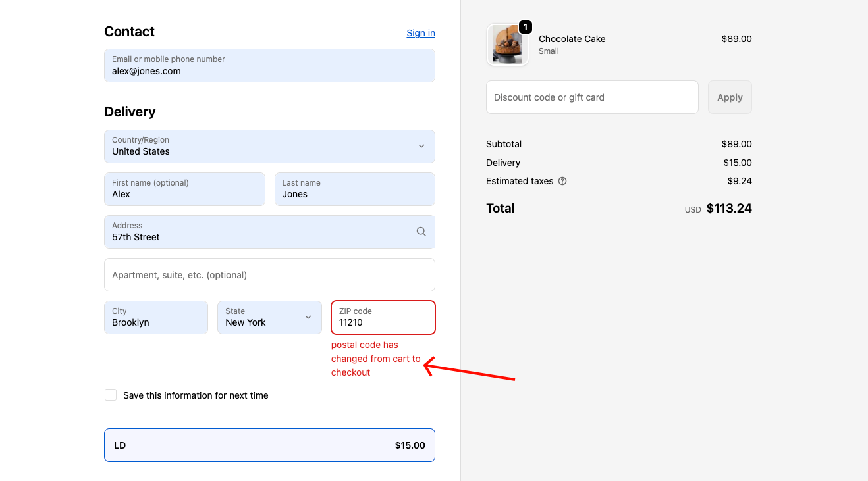Click the USD currency label
Image resolution: width=868 pixels, height=481 pixels.
click(x=693, y=210)
